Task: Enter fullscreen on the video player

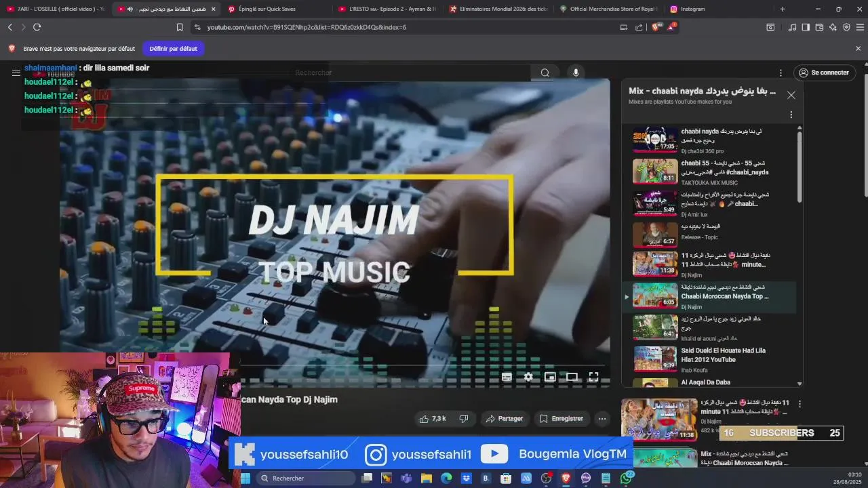Action: tap(593, 377)
